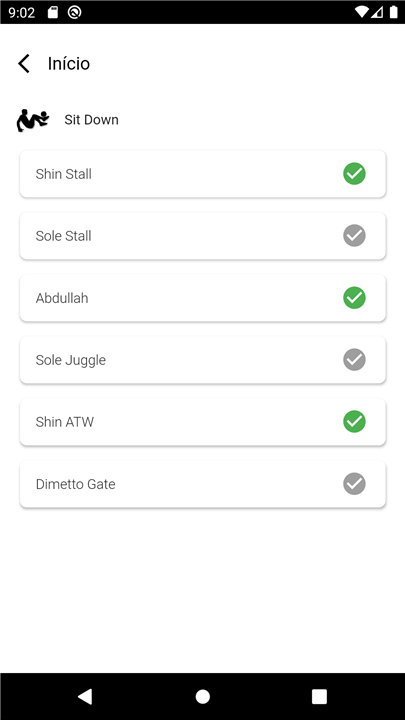Tap the SD card status bar icon

click(53, 12)
